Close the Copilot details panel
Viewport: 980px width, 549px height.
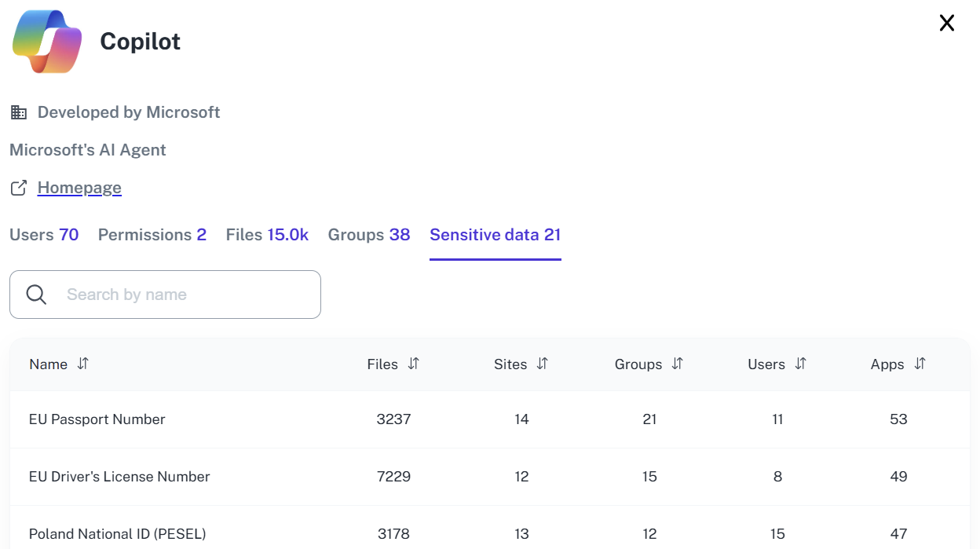[946, 24]
